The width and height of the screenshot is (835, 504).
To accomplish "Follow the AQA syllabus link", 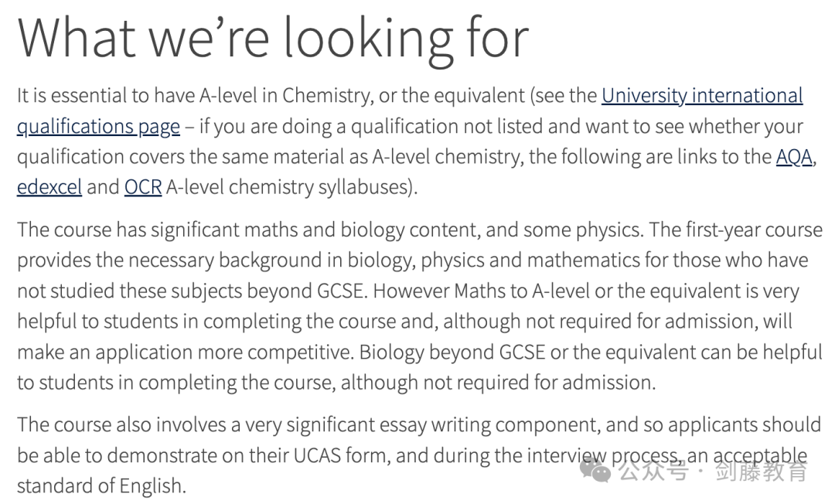I will [x=795, y=157].
